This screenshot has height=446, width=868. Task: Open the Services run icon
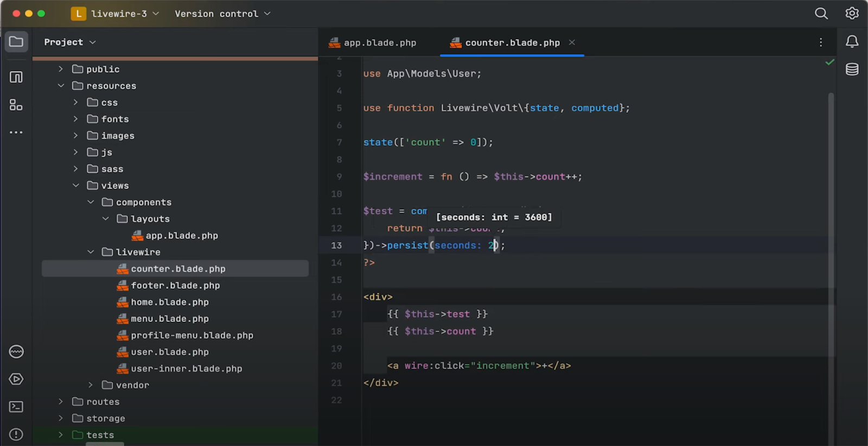(16, 379)
